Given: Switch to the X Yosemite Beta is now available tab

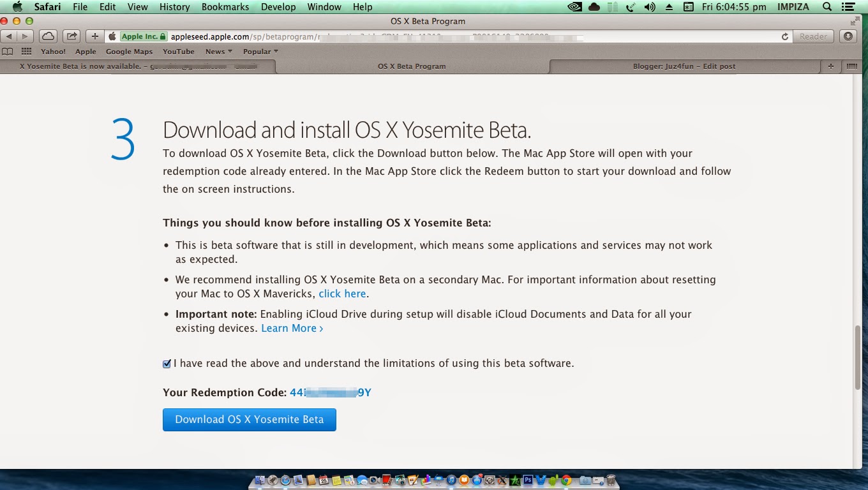Looking at the screenshot, I should click(137, 66).
